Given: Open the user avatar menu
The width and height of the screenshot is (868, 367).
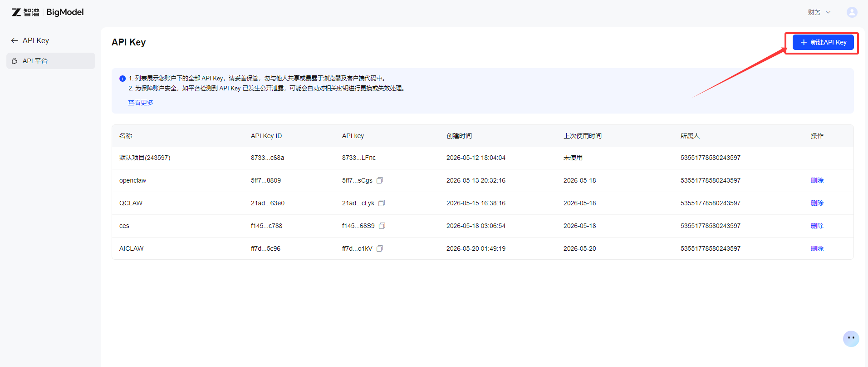Looking at the screenshot, I should point(852,12).
